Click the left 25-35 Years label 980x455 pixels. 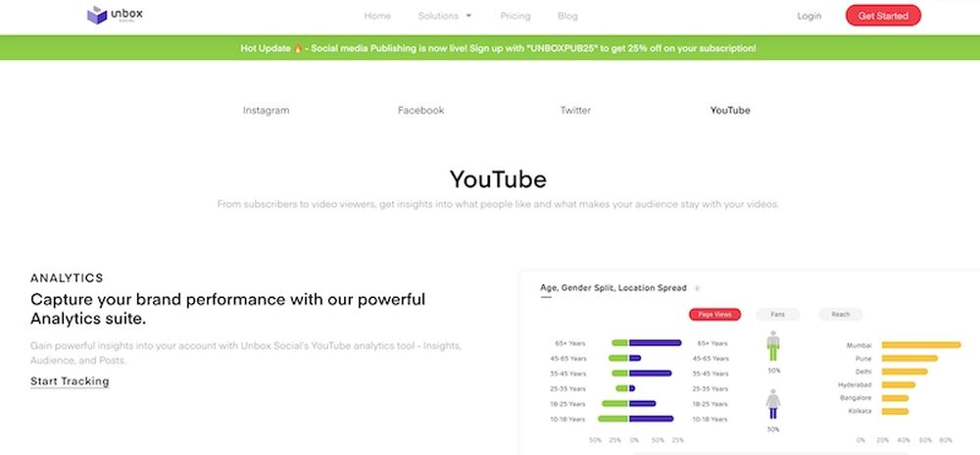[x=568, y=388]
